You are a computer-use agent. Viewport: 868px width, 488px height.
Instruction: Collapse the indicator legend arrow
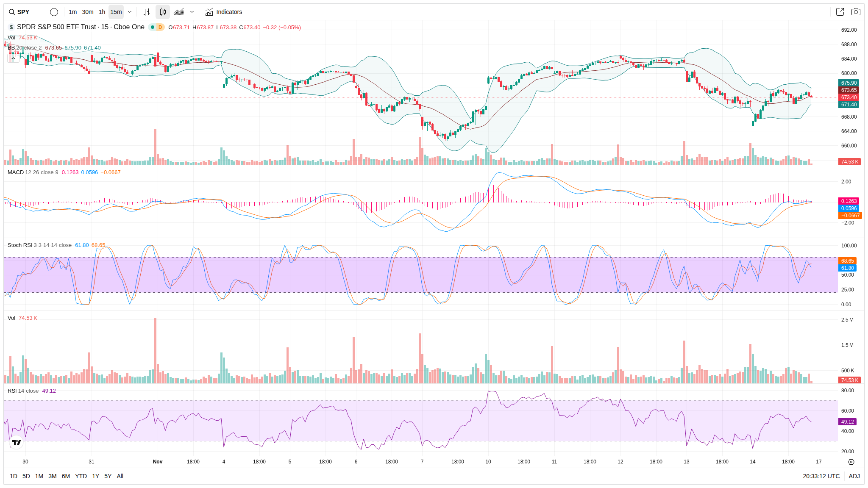(x=13, y=58)
